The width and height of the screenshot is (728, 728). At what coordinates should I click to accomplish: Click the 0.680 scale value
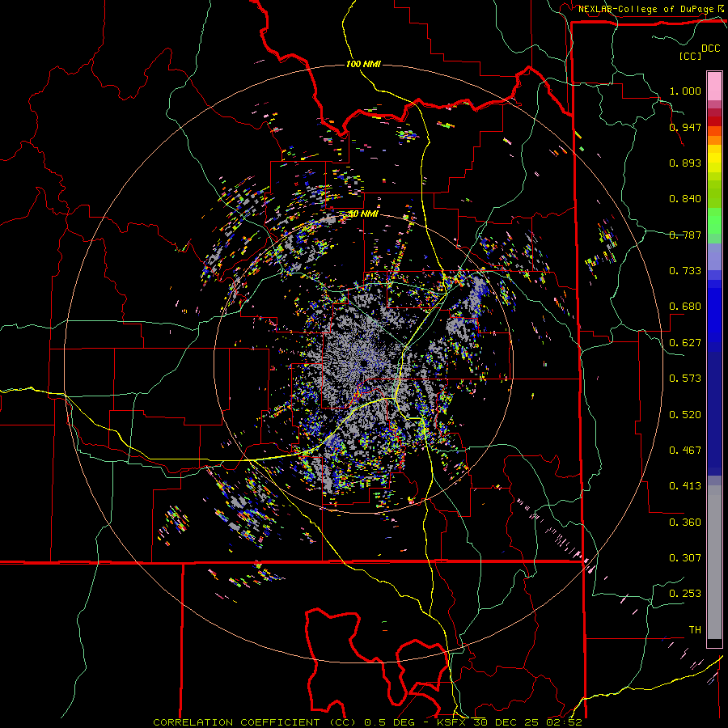click(x=685, y=307)
